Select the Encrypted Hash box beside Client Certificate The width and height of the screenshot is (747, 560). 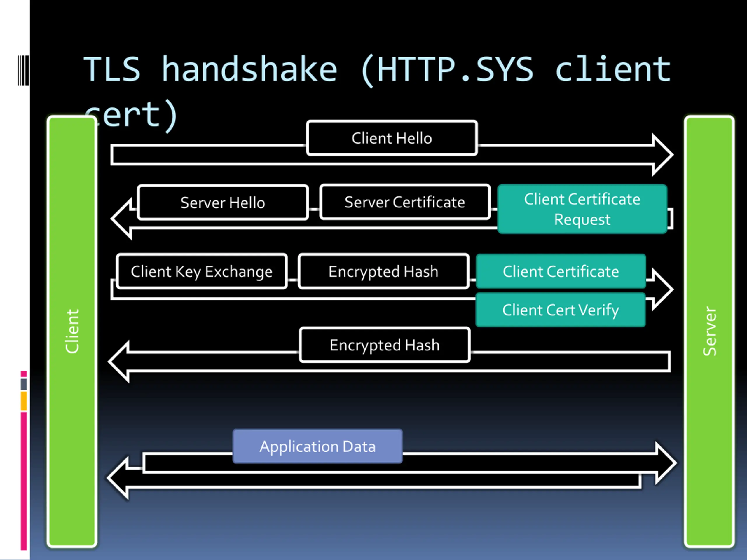(x=383, y=271)
